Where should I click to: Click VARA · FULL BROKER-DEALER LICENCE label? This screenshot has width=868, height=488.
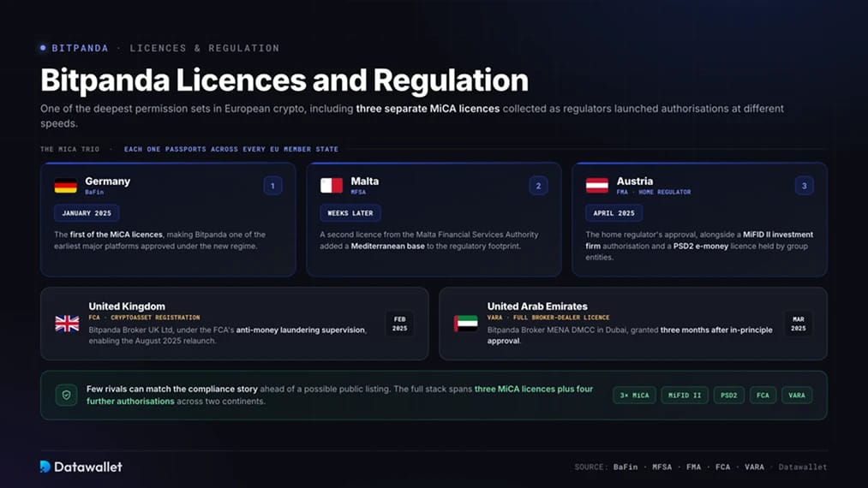(x=548, y=318)
